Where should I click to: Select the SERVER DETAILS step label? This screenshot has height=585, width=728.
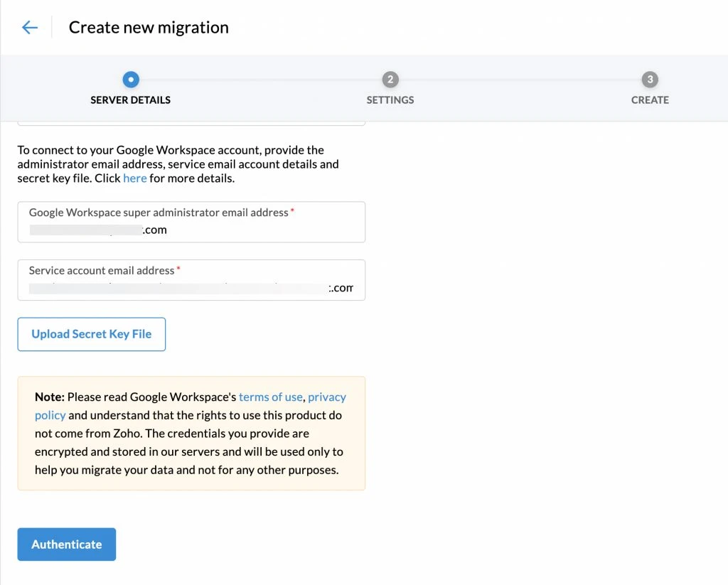coord(131,100)
